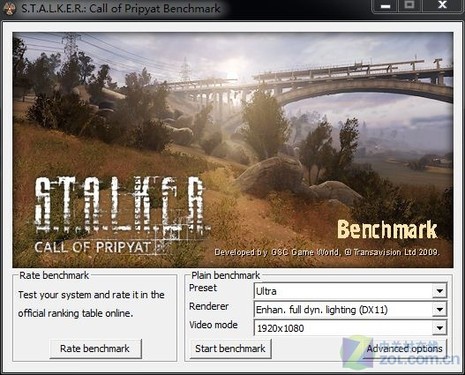This screenshot has width=465, height=375.
Task: Minimize the Call of Pripyat Benchmark window
Action: 385,6
